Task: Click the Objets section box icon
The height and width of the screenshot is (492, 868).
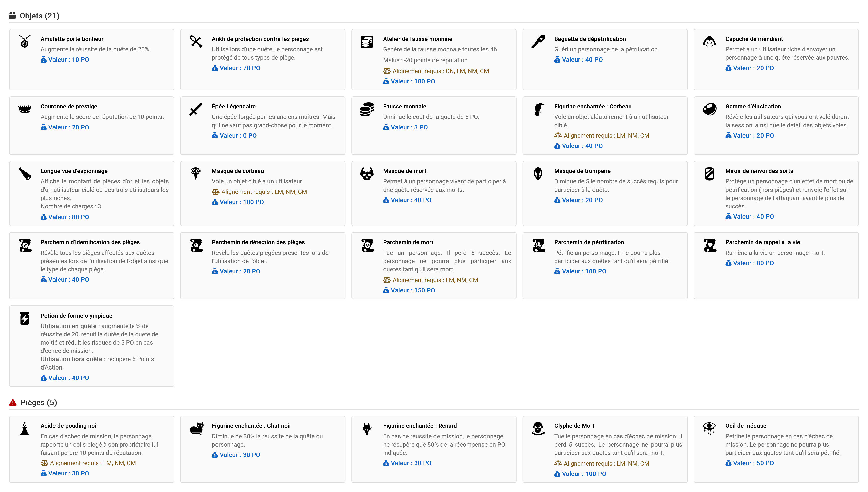Action: point(13,16)
